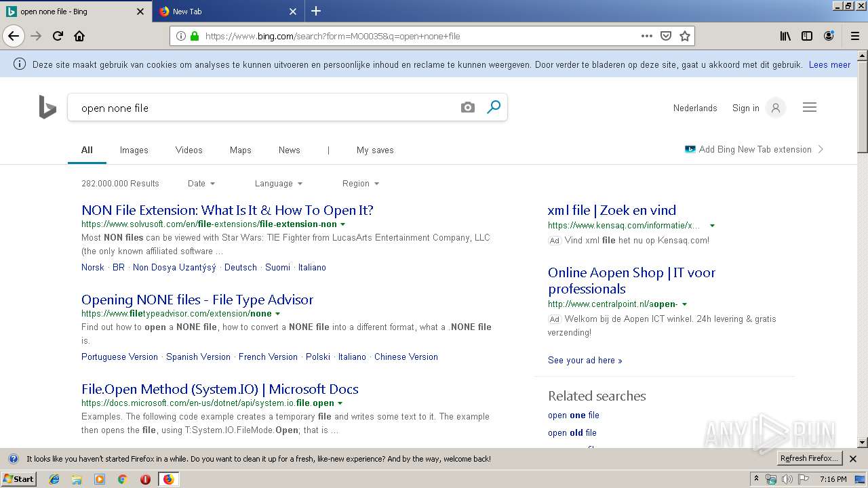The height and width of the screenshot is (488, 868).
Task: Open 'NON File Extension' search result
Action: [x=227, y=210]
